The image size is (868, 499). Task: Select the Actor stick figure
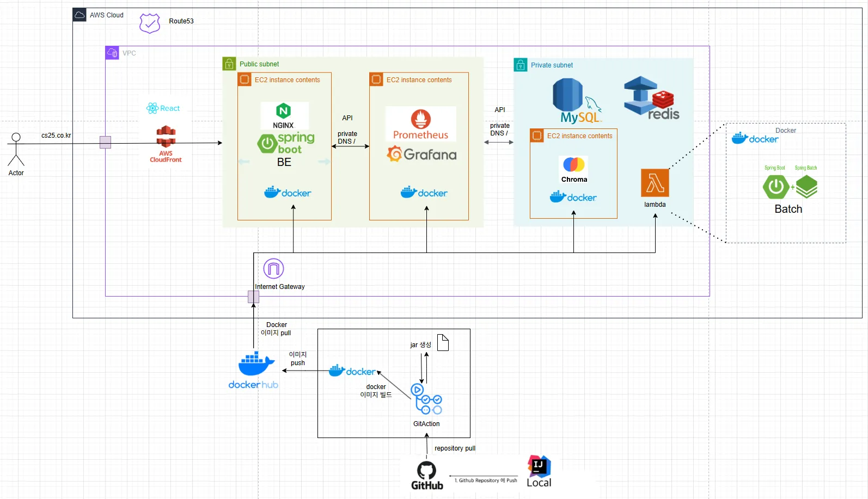coord(16,149)
